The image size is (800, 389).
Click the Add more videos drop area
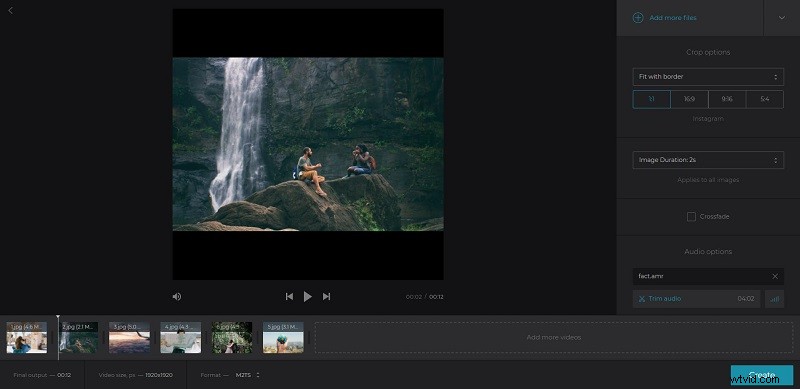554,337
